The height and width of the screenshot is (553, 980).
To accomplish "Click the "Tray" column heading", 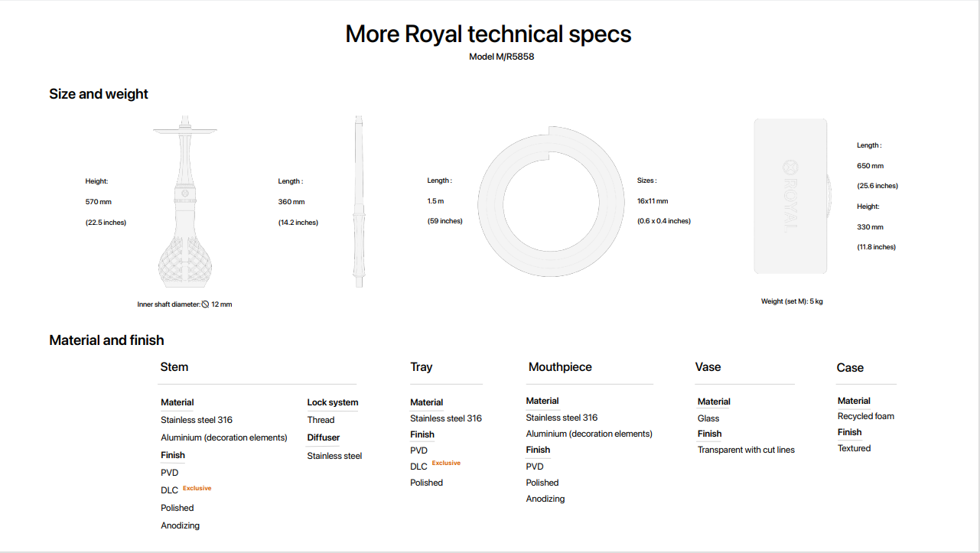I will [422, 367].
